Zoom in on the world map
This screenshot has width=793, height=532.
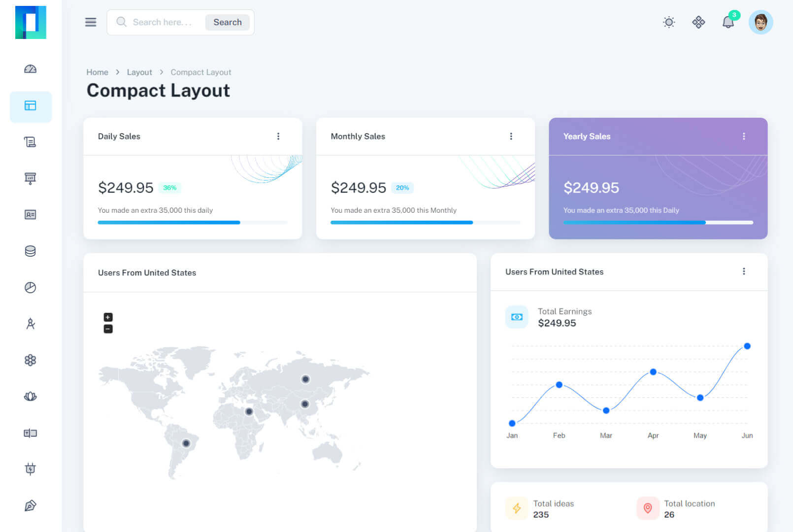click(108, 317)
